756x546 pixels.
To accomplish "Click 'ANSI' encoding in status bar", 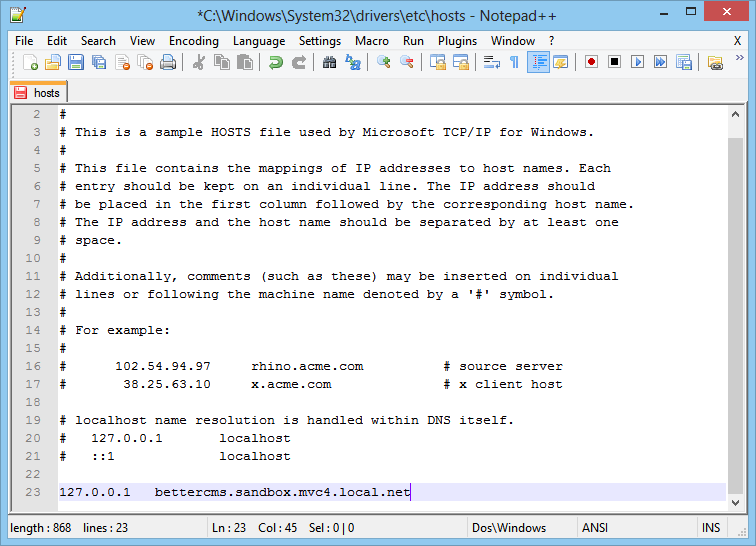I will 594,528.
